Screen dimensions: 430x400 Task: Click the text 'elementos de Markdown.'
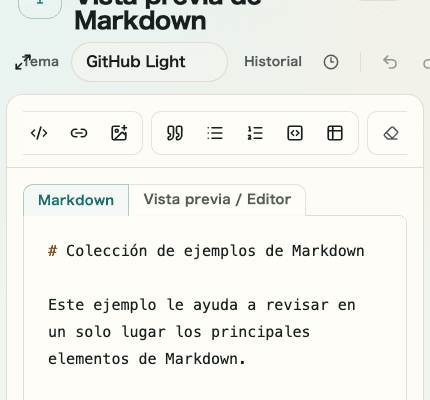click(x=147, y=359)
